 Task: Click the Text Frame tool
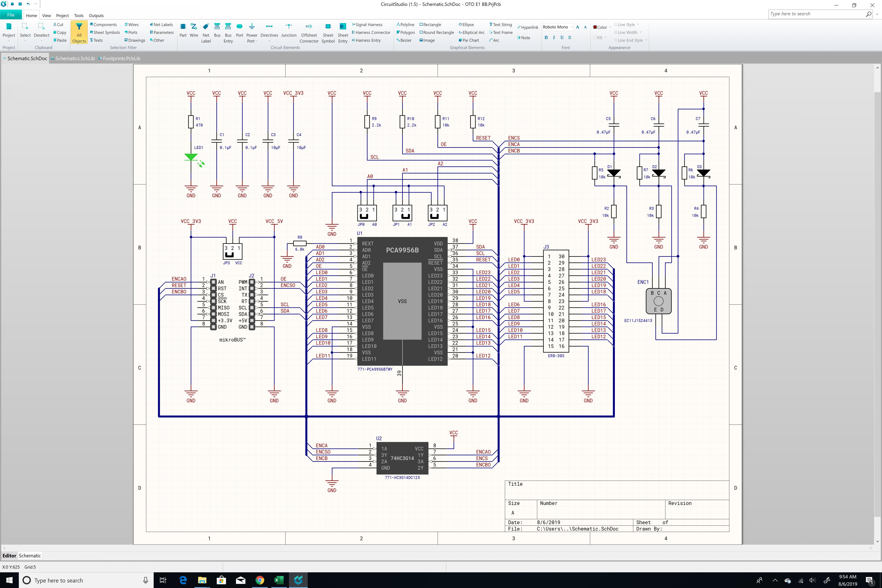coord(501,33)
